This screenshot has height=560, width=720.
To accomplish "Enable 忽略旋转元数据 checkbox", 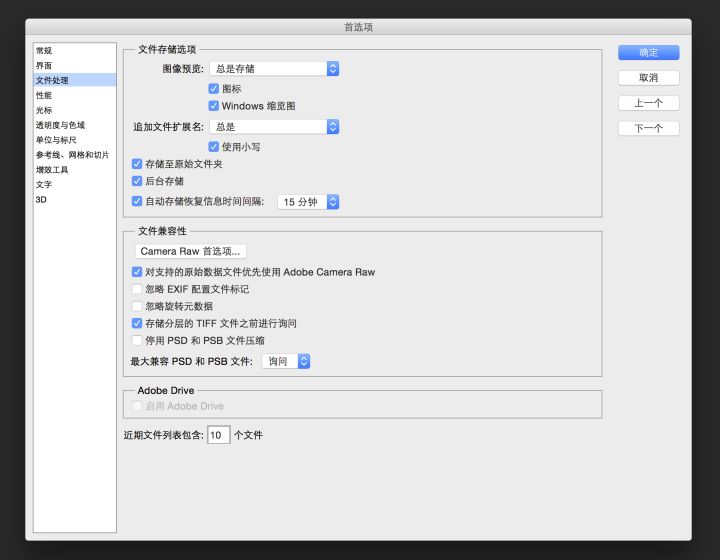I will click(137, 306).
